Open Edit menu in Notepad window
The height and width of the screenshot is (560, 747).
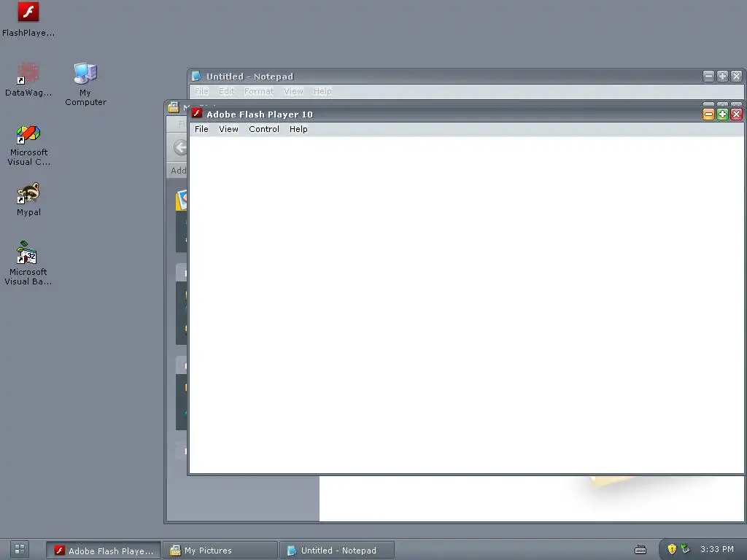click(x=226, y=91)
